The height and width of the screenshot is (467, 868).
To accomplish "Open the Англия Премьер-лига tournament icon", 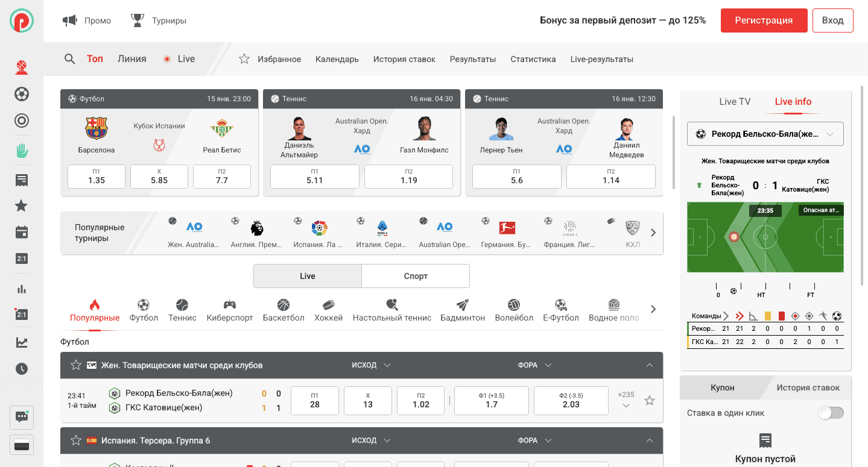I will click(256, 233).
